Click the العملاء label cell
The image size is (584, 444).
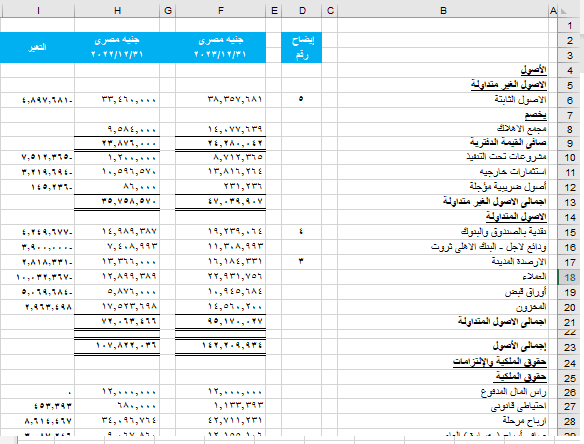click(x=443, y=277)
